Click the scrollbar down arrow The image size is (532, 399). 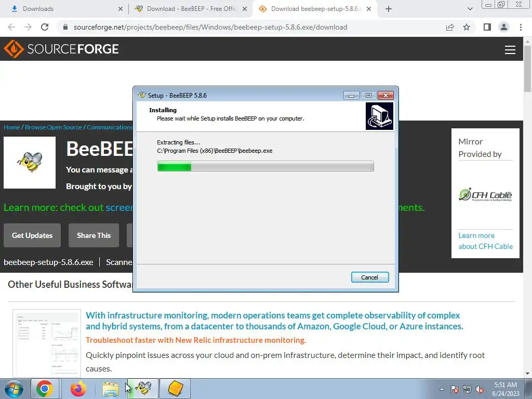pos(527,374)
